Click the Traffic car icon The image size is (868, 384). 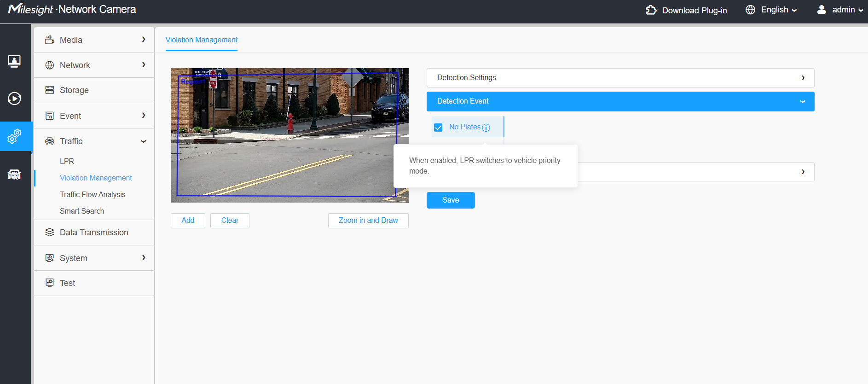point(50,141)
